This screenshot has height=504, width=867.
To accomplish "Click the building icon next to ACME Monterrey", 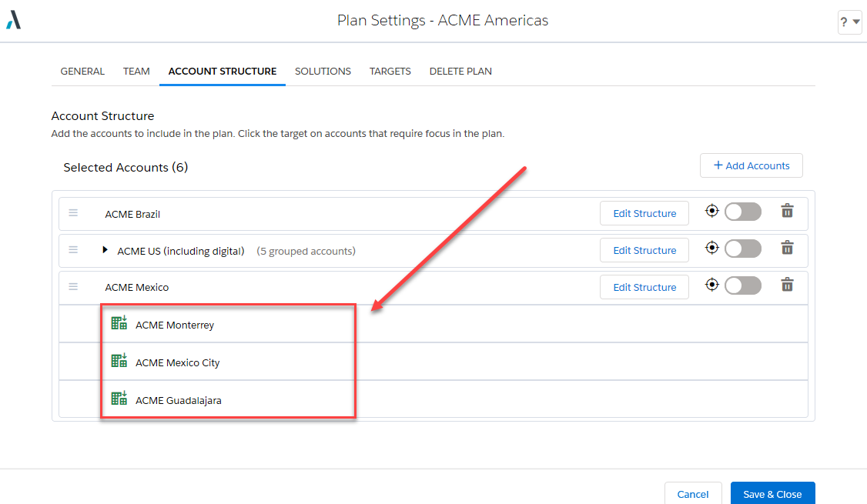I will (119, 322).
